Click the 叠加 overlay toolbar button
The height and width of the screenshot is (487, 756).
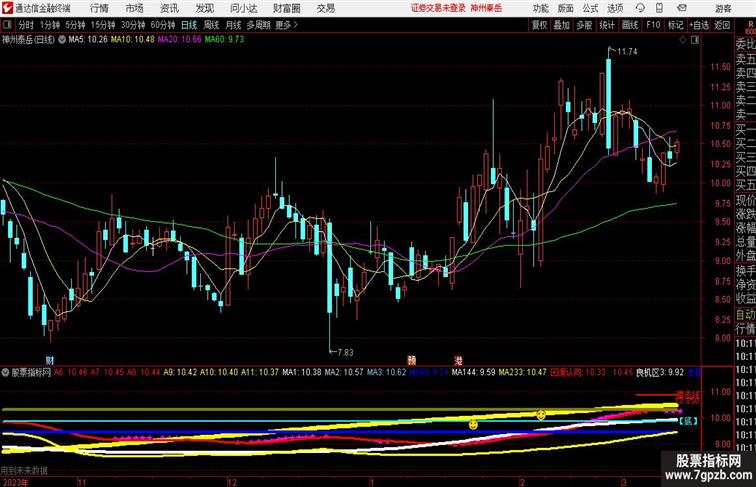562,25
